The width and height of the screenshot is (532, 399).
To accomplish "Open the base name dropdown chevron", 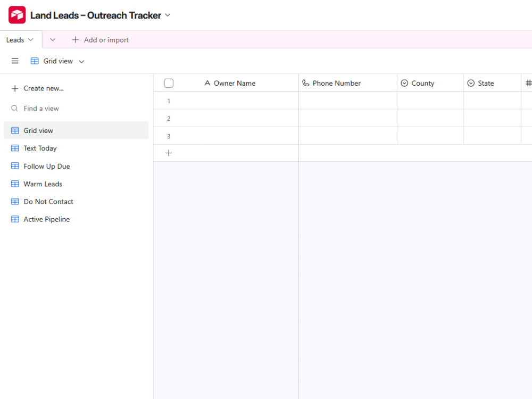I will (x=168, y=15).
